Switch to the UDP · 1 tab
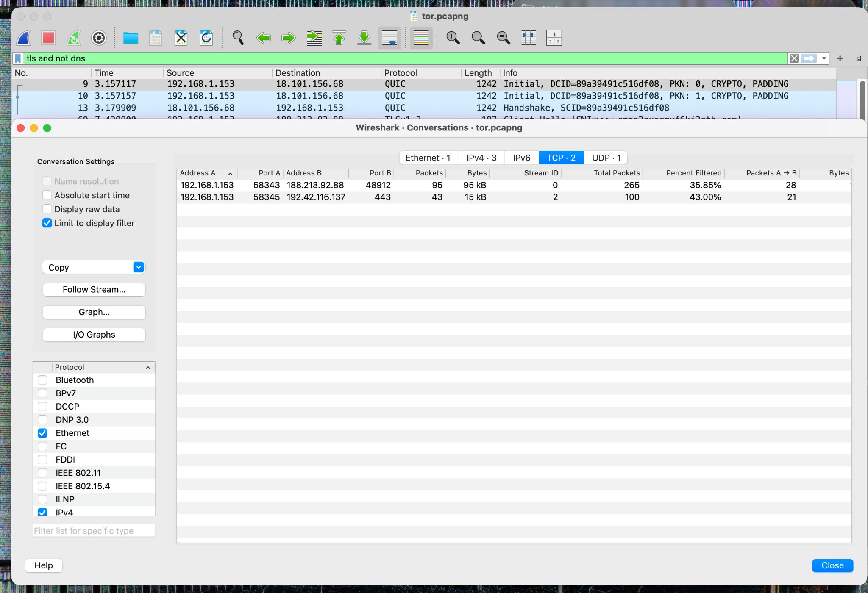Image resolution: width=868 pixels, height=593 pixels. [606, 158]
